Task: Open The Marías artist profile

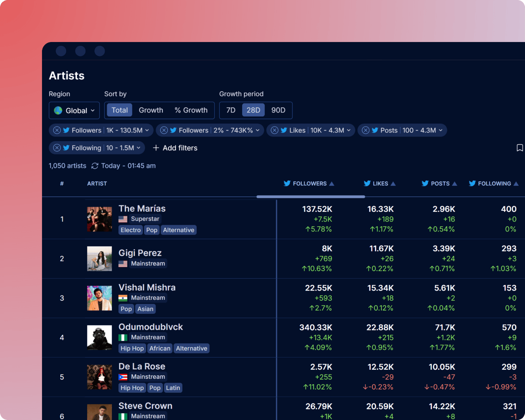Action: [142, 208]
